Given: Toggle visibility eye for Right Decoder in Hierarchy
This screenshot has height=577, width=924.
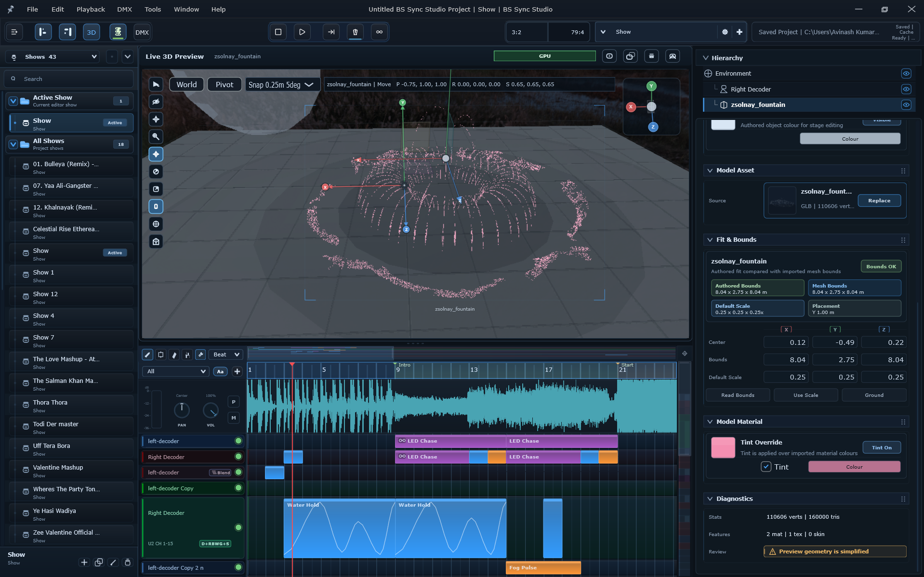Looking at the screenshot, I should pos(906,89).
